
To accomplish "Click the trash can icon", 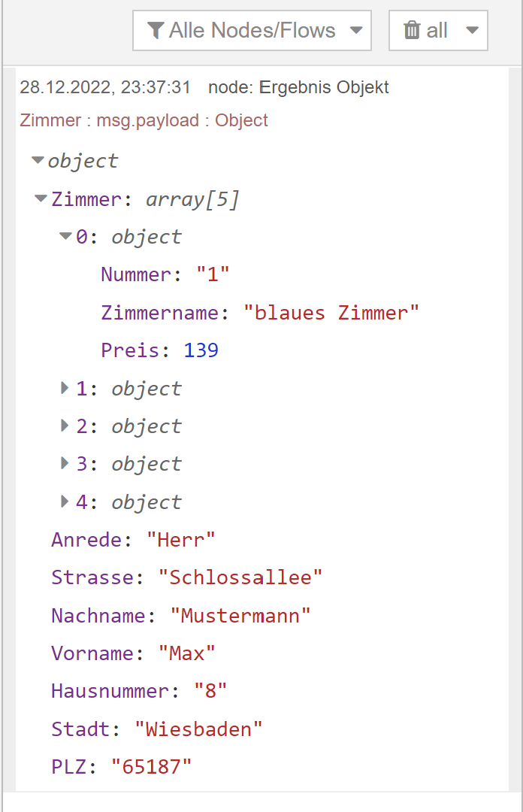I will pos(412,31).
